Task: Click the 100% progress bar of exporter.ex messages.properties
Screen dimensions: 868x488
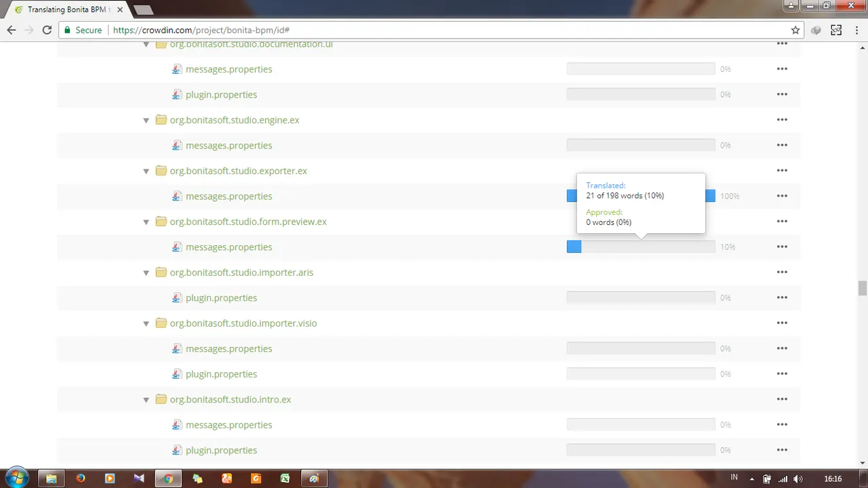Action: [x=641, y=196]
